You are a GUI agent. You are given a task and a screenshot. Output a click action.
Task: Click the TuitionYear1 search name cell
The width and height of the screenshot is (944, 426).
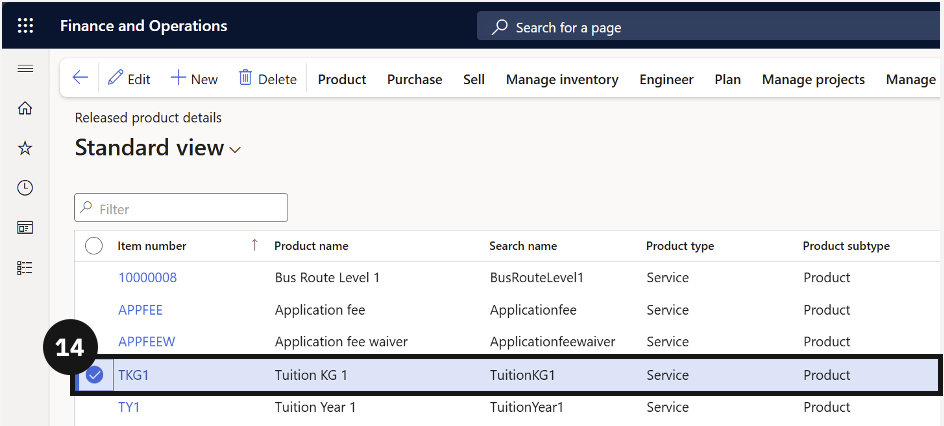[527, 407]
